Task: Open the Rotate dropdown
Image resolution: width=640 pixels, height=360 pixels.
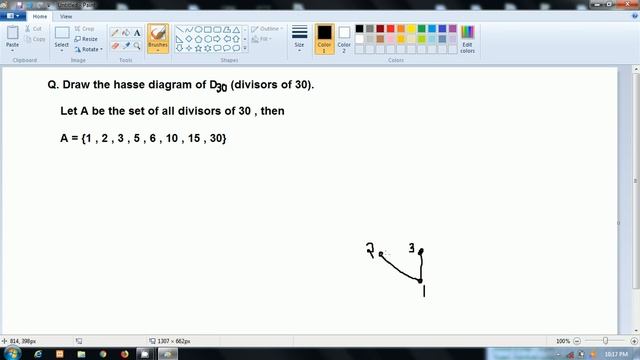Action: (89, 49)
